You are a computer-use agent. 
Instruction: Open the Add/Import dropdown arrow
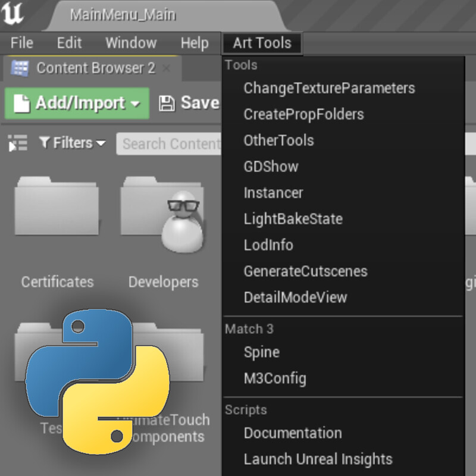pyautogui.click(x=136, y=104)
